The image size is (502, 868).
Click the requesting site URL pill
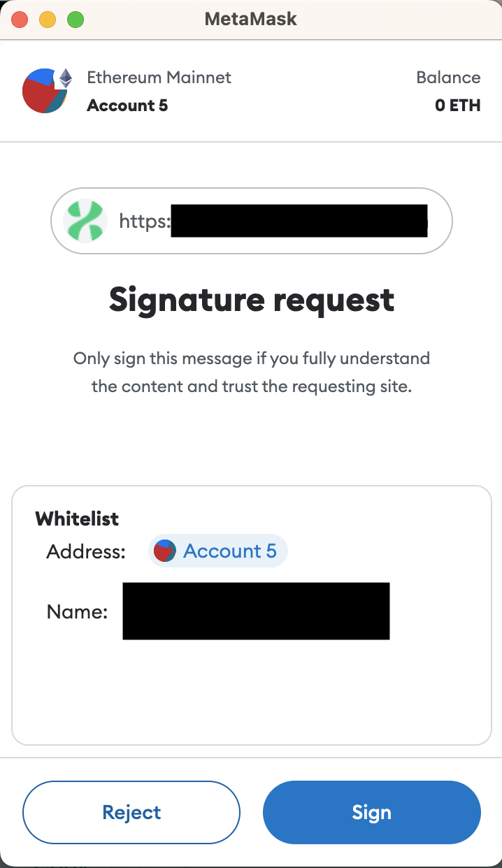(251, 222)
